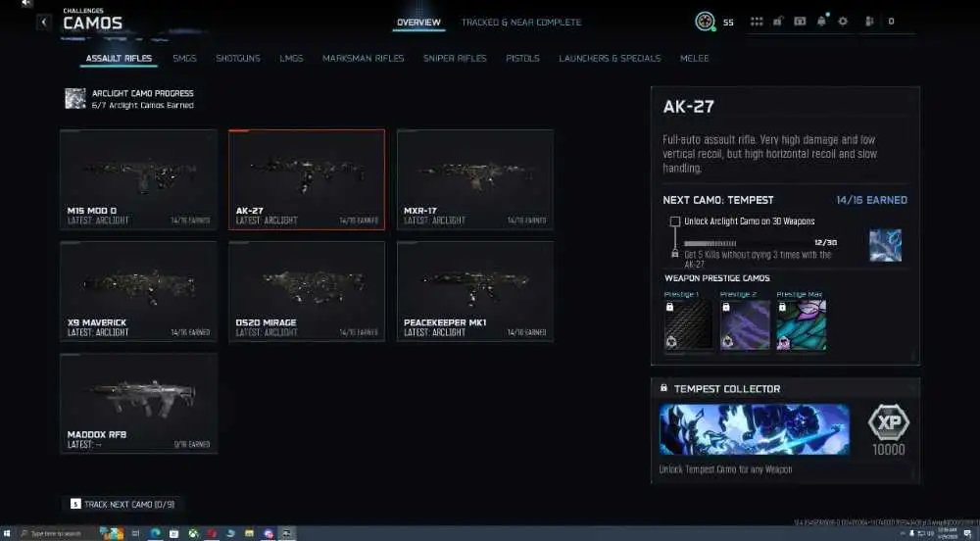Click the NEXT CAMO: TEMPEST heading
Image resolution: width=980 pixels, height=541 pixels.
(718, 200)
